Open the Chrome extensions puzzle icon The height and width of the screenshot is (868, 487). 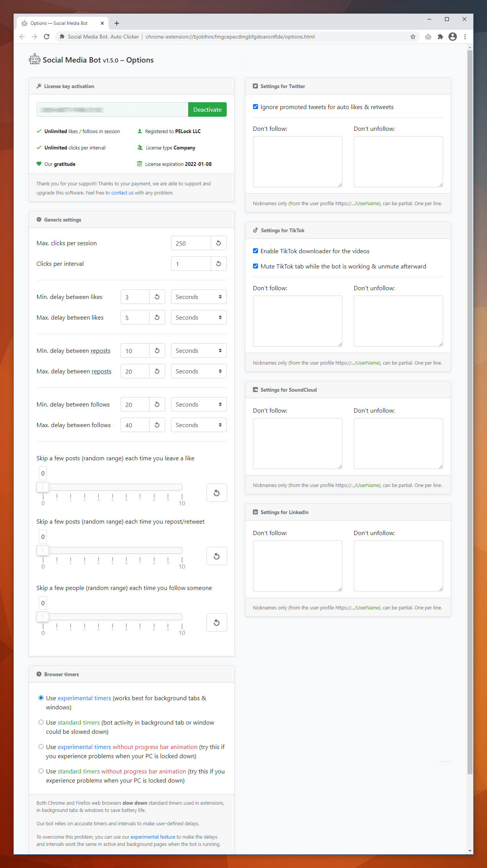(x=440, y=37)
